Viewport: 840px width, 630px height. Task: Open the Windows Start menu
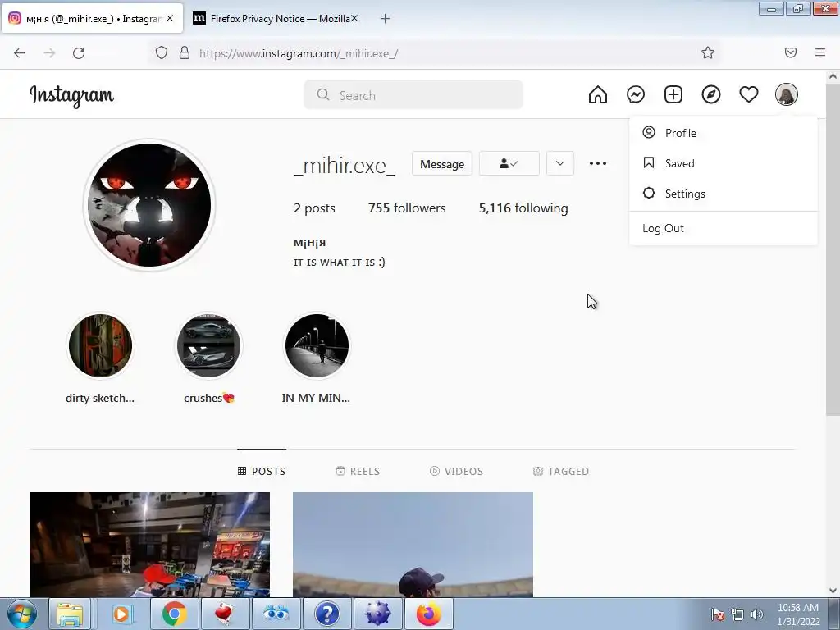coord(22,614)
